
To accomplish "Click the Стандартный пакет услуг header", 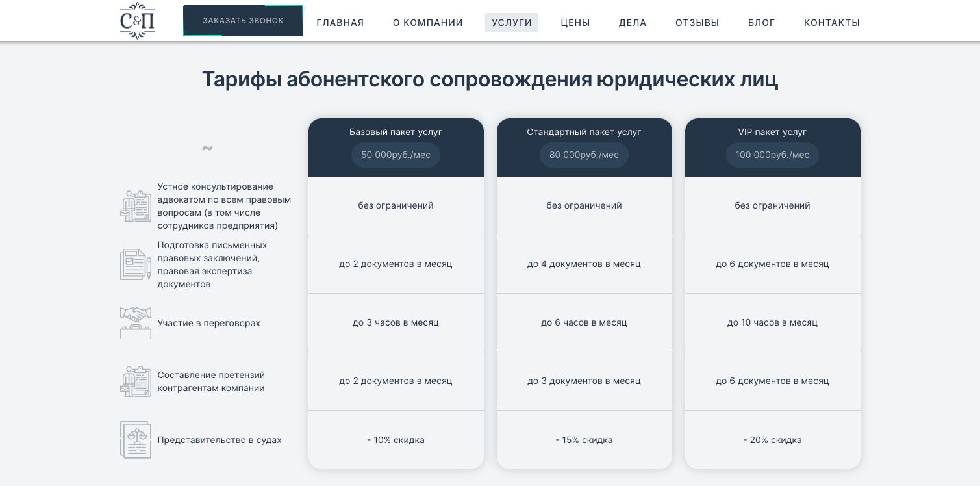I will [x=584, y=132].
